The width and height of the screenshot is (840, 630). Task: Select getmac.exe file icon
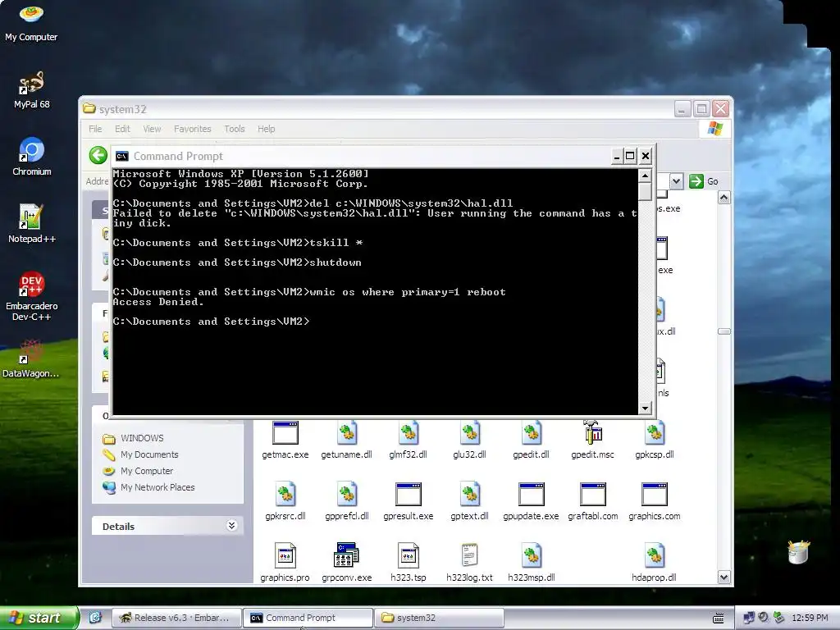(285, 441)
